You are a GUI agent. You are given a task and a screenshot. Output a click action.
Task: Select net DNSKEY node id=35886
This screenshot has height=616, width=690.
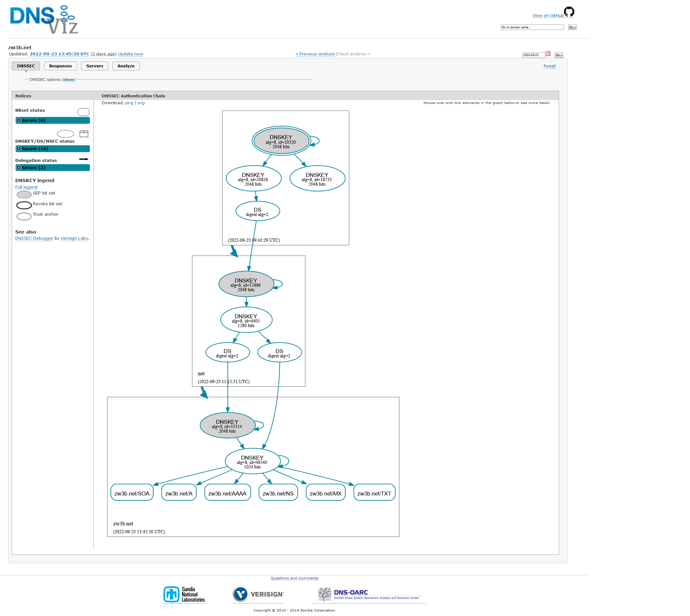[x=246, y=284]
